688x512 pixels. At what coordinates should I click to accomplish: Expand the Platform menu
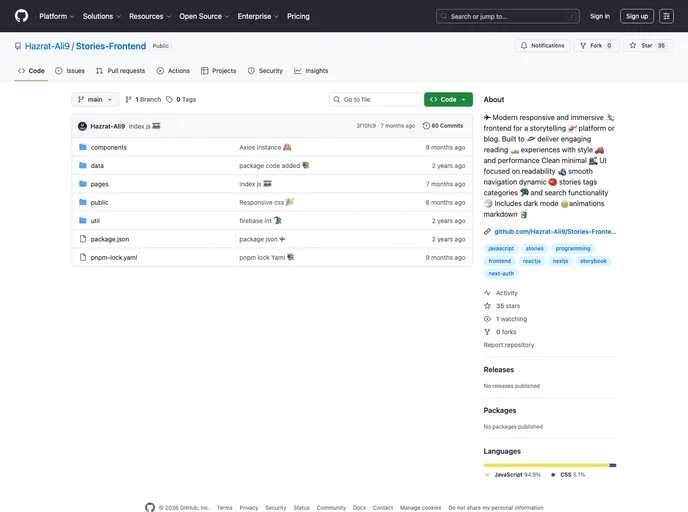tap(57, 16)
